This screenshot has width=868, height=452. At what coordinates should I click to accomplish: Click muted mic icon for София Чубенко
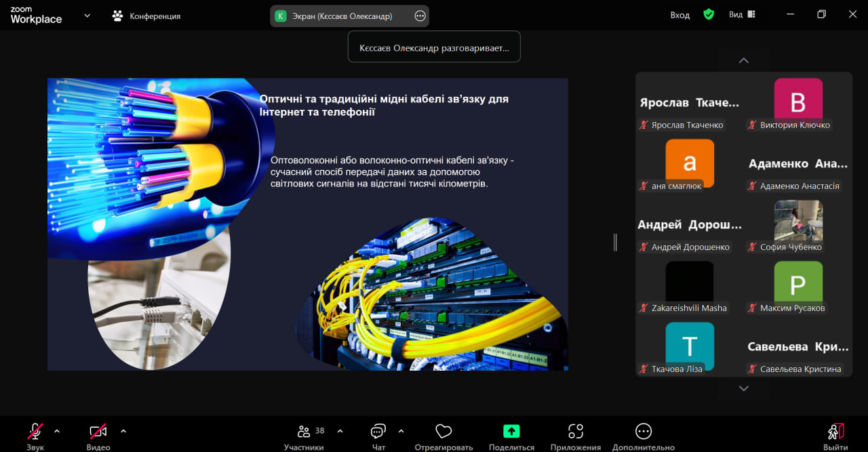tap(752, 247)
